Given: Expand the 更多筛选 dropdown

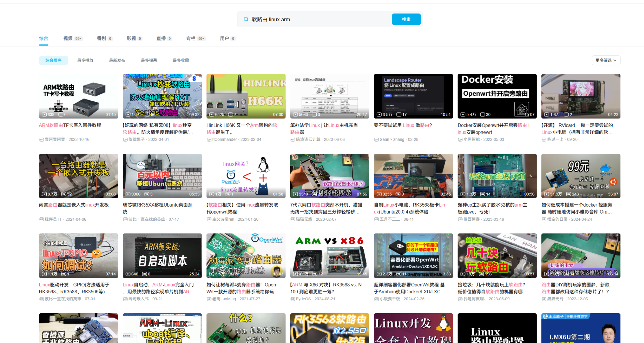Looking at the screenshot, I should pos(606,60).
